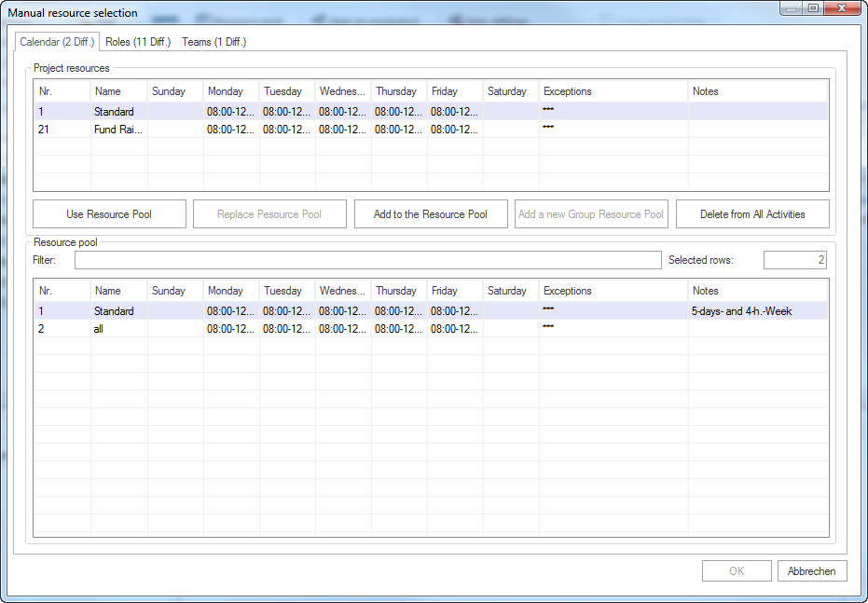Image resolution: width=868 pixels, height=603 pixels.
Task: Click Monday header in Resource pool table
Action: point(231,291)
